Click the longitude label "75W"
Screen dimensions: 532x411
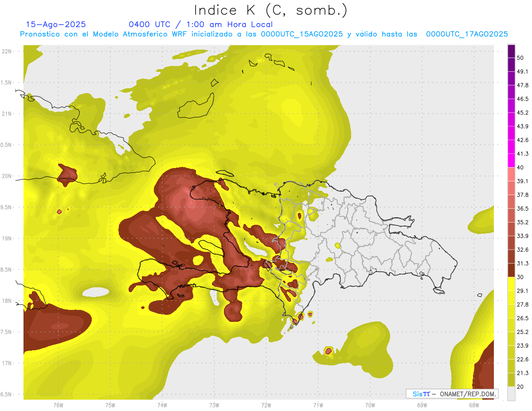pyautogui.click(x=110, y=405)
